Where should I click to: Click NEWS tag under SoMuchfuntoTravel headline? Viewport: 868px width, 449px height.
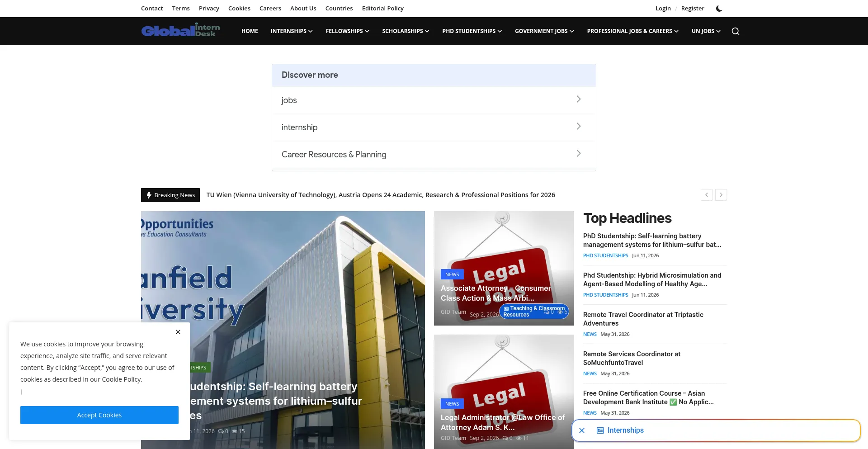coord(590,373)
